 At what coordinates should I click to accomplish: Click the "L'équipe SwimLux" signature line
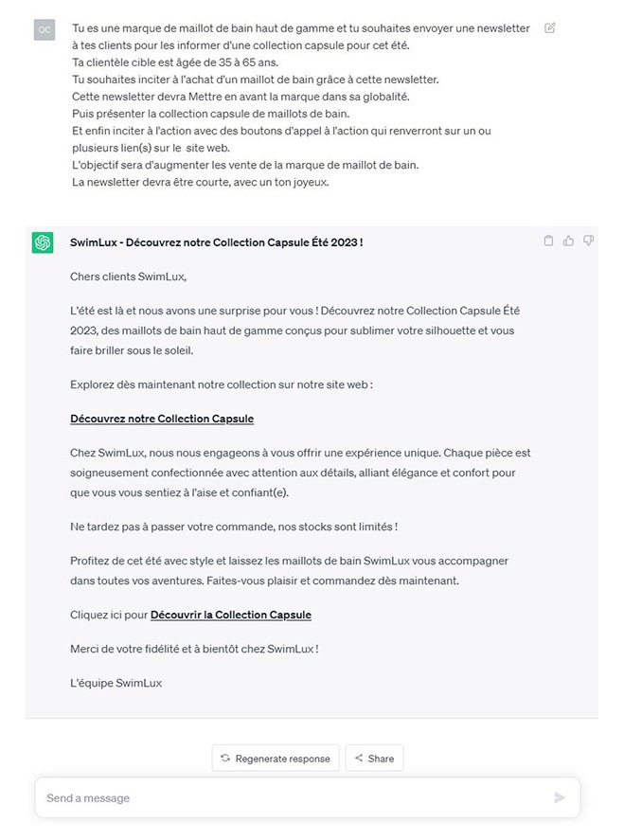(116, 683)
